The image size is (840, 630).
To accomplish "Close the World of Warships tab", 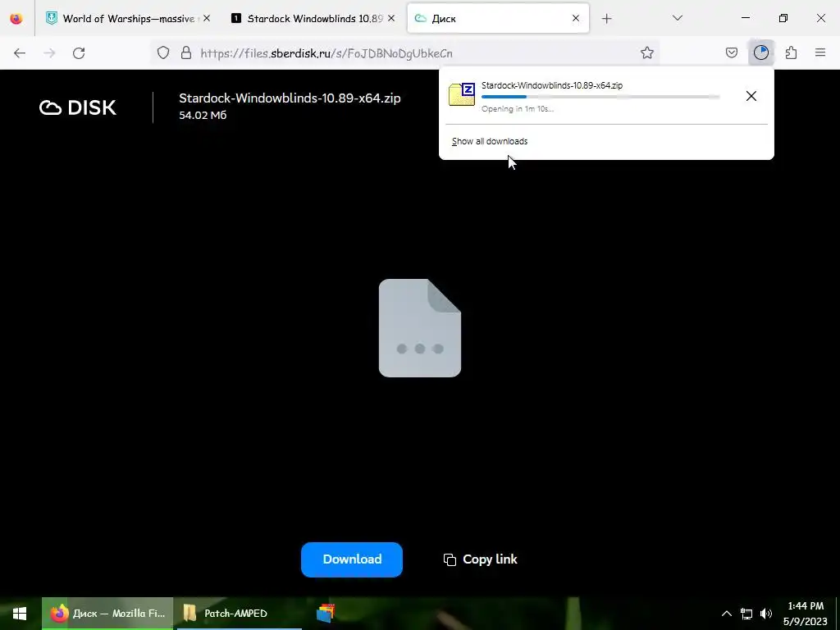I will coord(207,18).
